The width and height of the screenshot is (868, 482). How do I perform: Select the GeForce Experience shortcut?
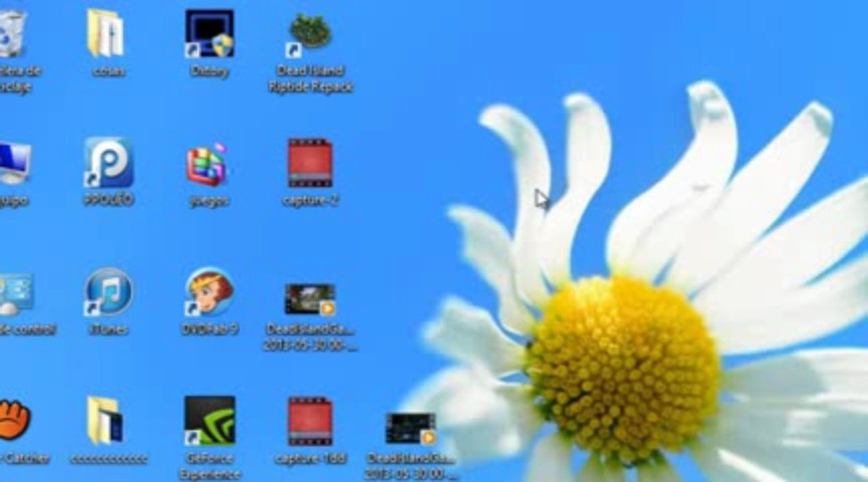209,420
